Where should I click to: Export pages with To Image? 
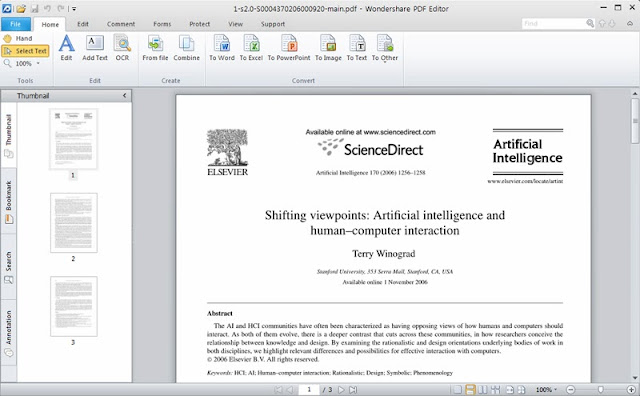(328, 48)
